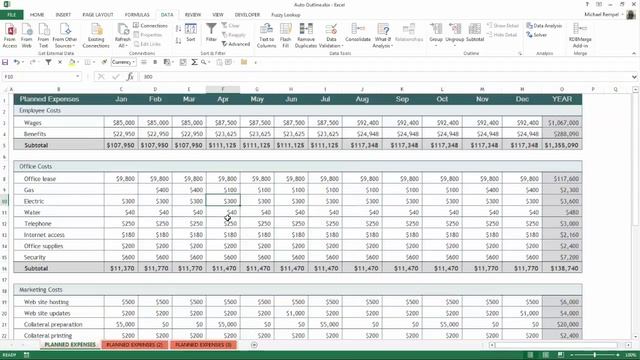Click folder icon in quick access toolbar
640x360 pixels.
[x=244, y=62]
